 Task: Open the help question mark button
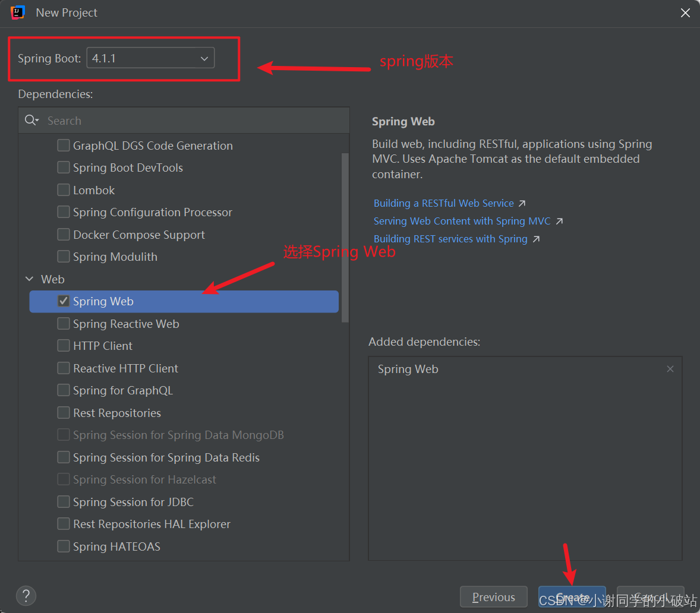pos(26,596)
